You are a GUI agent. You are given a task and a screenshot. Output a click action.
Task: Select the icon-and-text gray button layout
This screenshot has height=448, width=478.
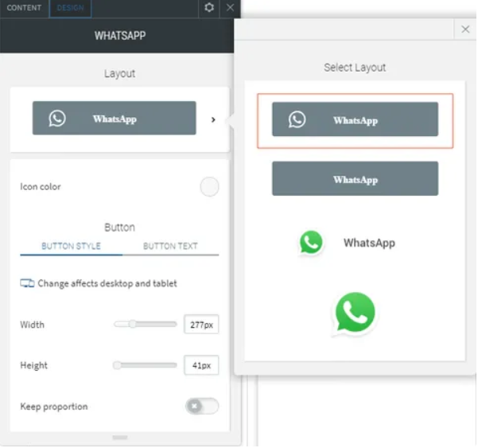356,119
